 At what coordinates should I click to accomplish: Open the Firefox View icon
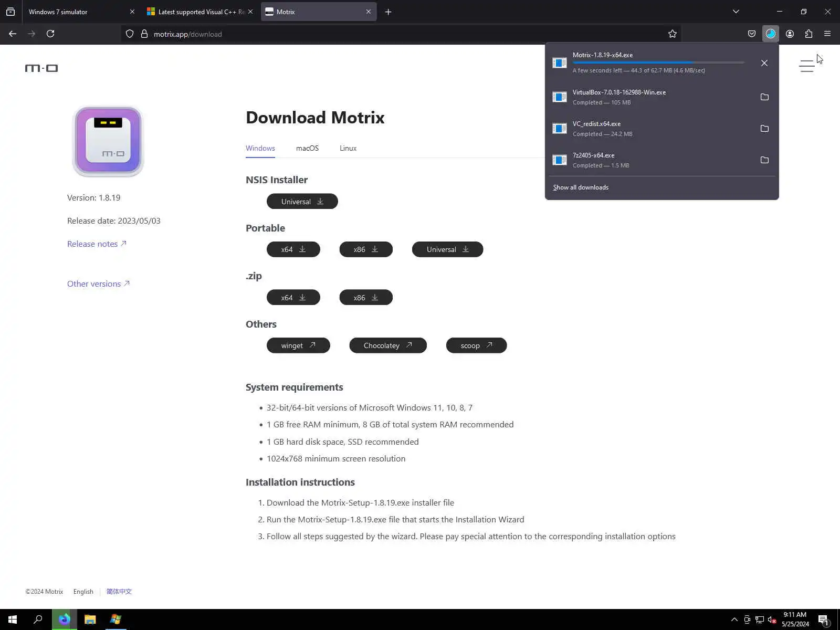coord(10,12)
